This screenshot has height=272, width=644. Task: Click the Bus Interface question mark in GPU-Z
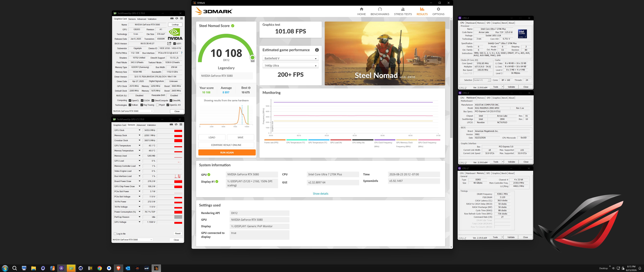click(x=182, y=53)
